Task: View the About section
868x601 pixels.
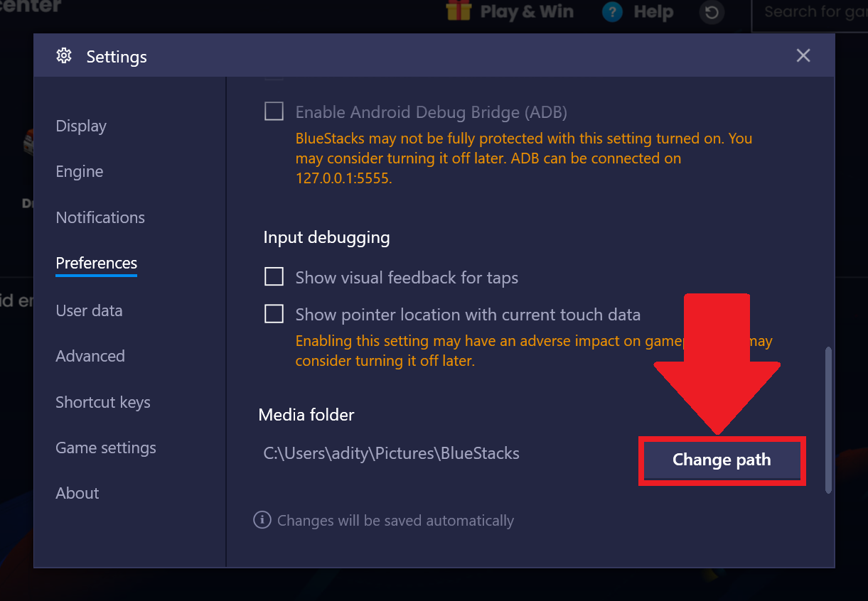Action: [x=77, y=493]
